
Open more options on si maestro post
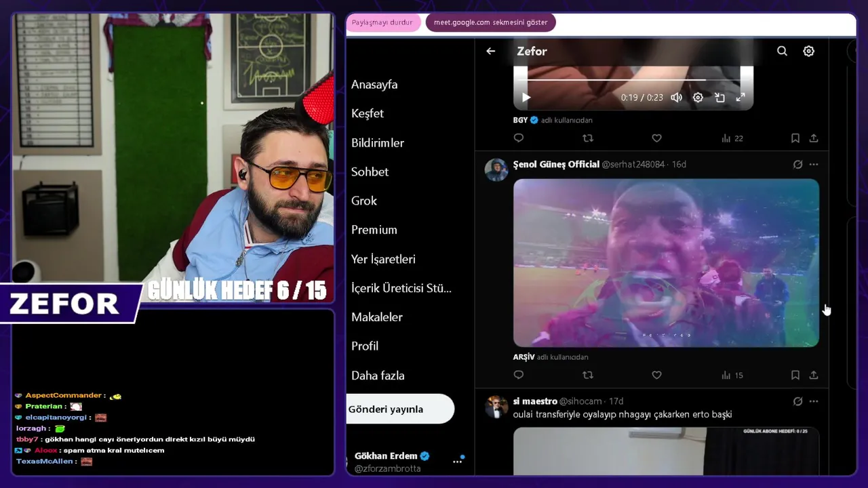tap(814, 401)
